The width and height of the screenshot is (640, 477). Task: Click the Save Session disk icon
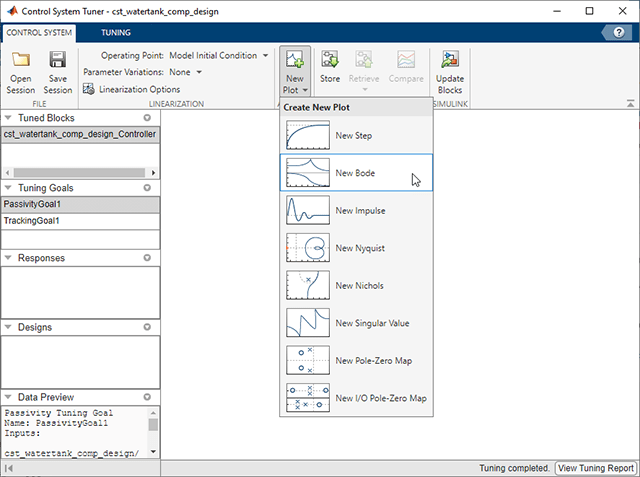(58, 60)
